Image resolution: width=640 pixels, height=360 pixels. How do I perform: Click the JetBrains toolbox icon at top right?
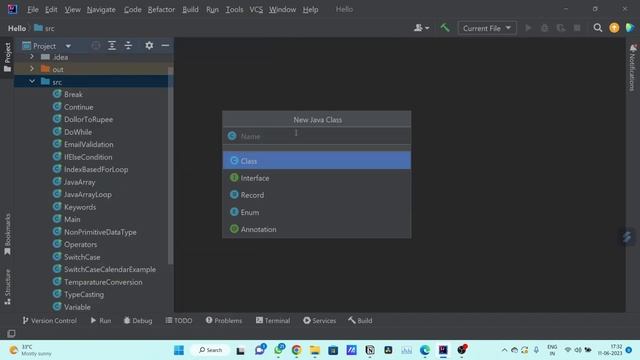[630, 28]
